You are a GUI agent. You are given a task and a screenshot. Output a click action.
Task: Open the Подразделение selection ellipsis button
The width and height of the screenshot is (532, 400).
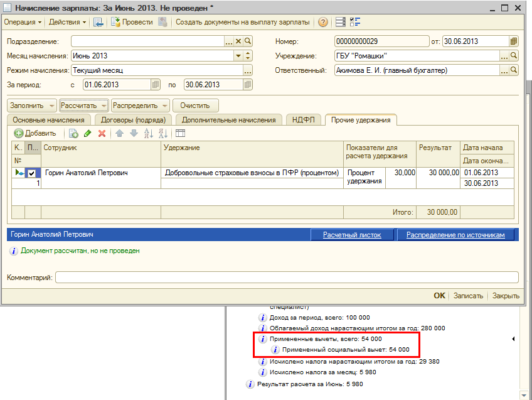click(x=229, y=41)
